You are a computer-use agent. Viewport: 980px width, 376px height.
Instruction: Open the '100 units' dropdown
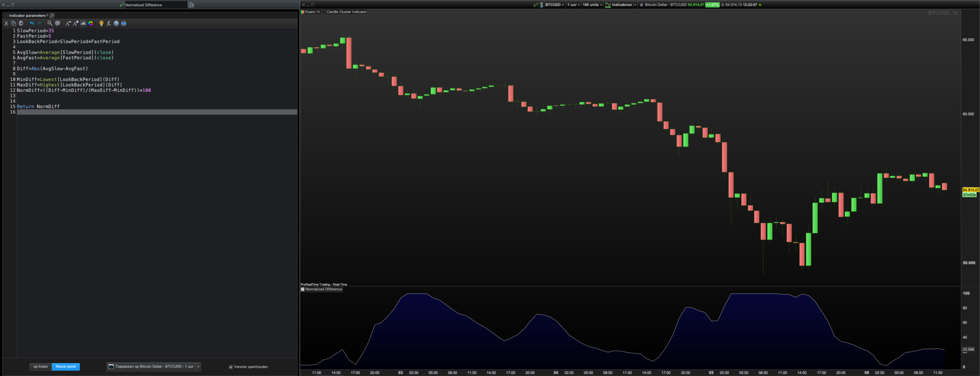[592, 5]
